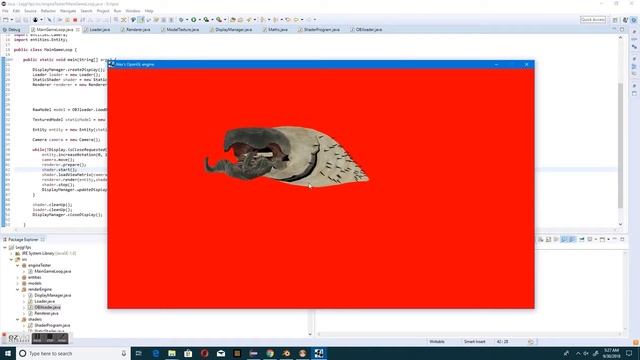This screenshot has height=360, width=640.
Task: Expand the entities package
Action: (18, 278)
